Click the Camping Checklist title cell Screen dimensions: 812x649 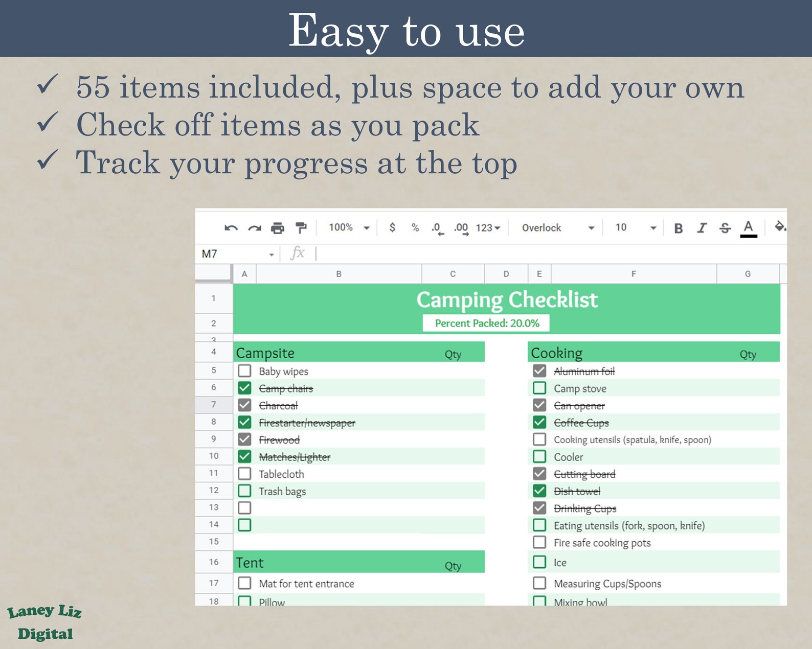click(507, 300)
